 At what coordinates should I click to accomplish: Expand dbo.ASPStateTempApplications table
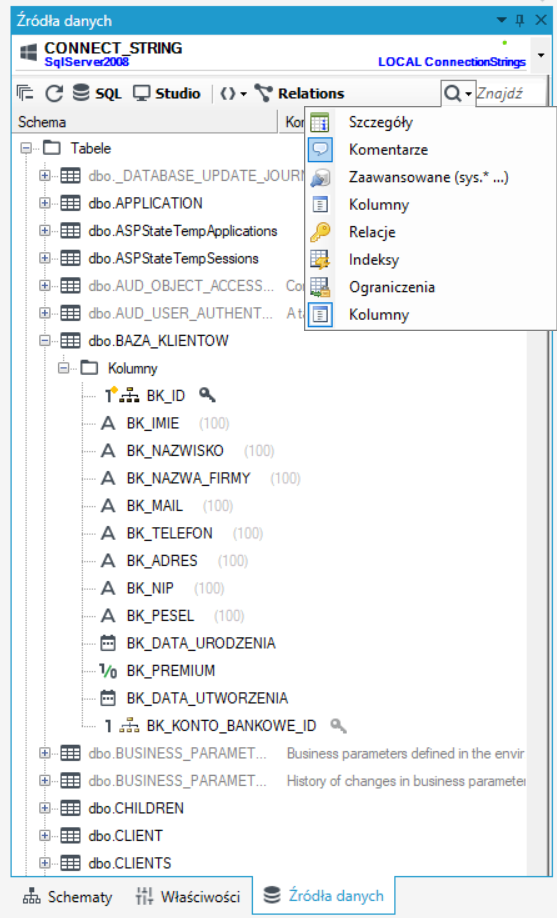pos(45,231)
